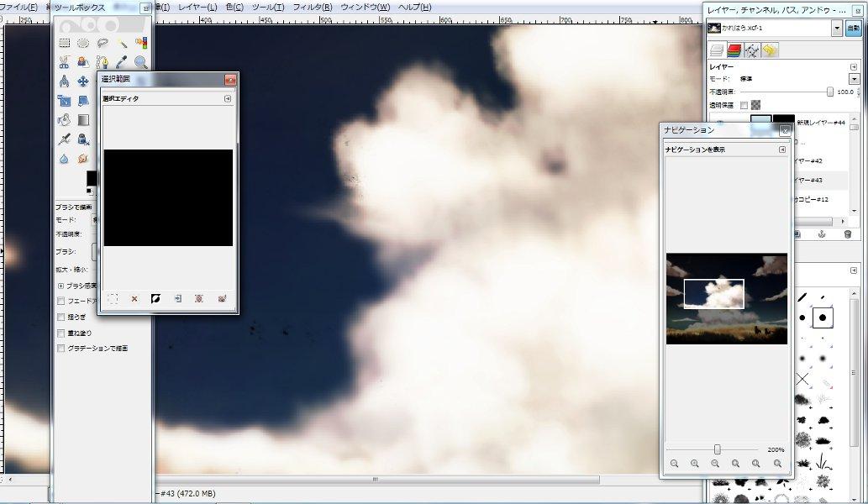The height and width of the screenshot is (504, 868).
Task: Click the anchor layer icon
Action: (822, 234)
